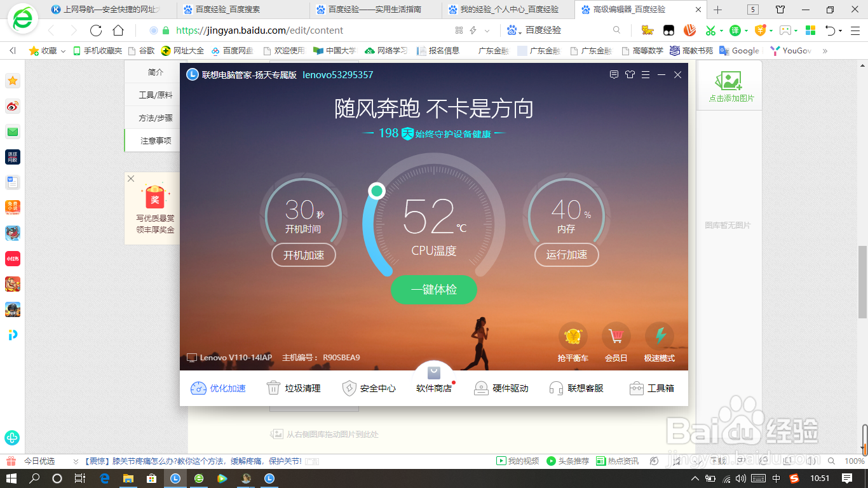Click the yellow cat extension icon
The width and height of the screenshot is (868, 488).
tap(648, 30)
